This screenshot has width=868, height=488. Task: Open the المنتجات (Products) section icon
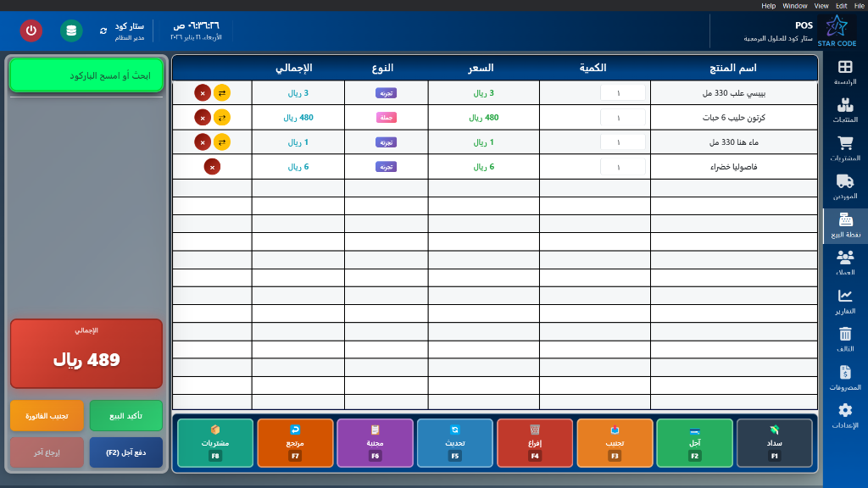coord(845,106)
